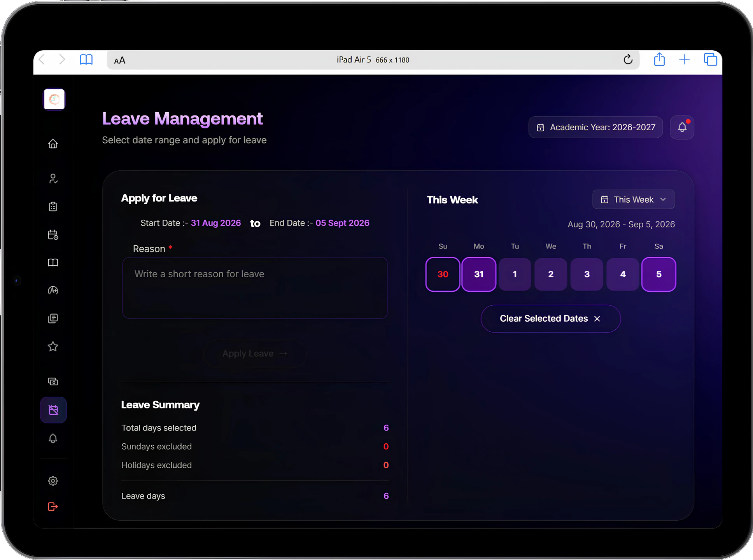The height and width of the screenshot is (560, 753).
Task: Select the active leave management sidebar icon
Action: point(53,410)
